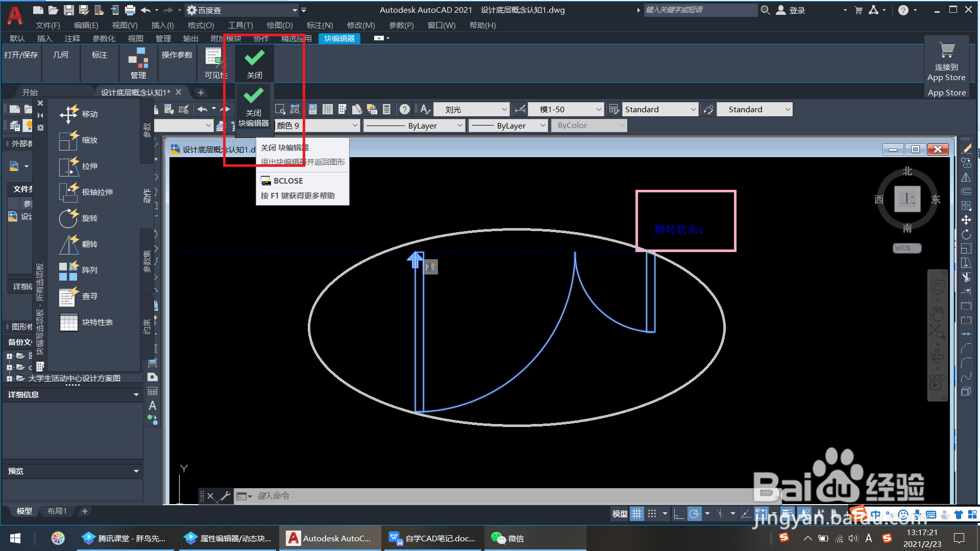Click the calculator icon in the toolbar
Viewport: 980px width, 551px height.
point(387,109)
